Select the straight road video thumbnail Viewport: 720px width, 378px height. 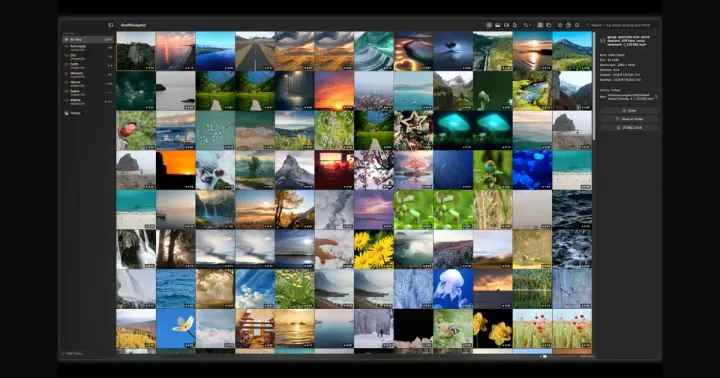255,51
